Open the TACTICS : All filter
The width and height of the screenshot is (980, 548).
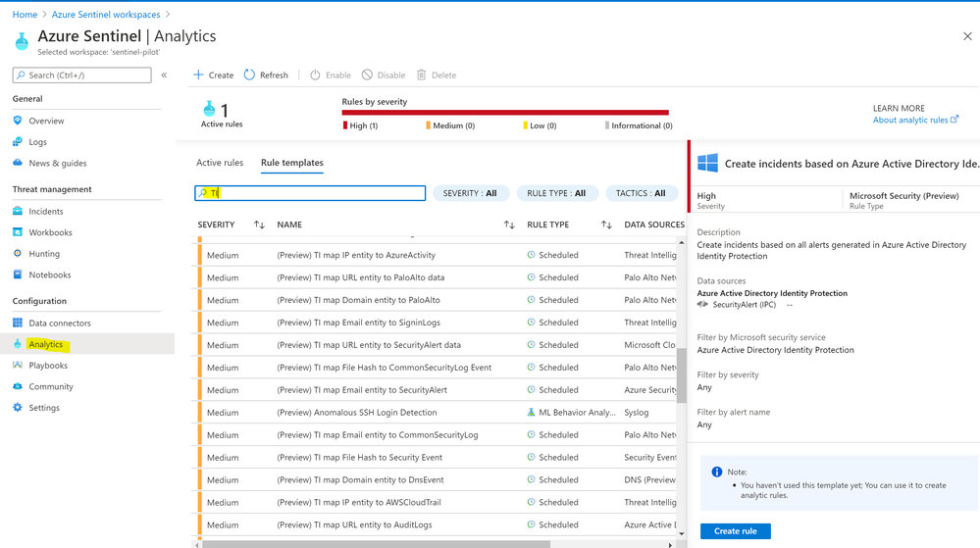click(x=642, y=193)
